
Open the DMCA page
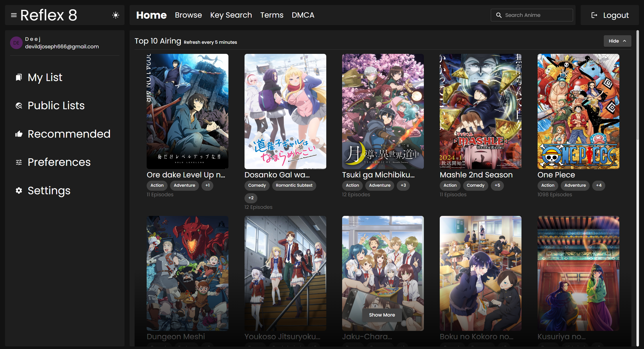[x=303, y=15]
